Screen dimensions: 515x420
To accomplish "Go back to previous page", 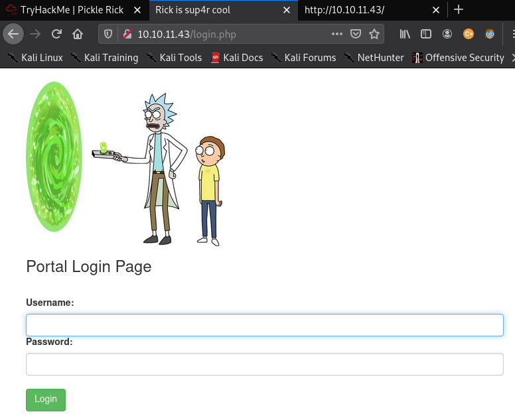I will (x=13, y=34).
